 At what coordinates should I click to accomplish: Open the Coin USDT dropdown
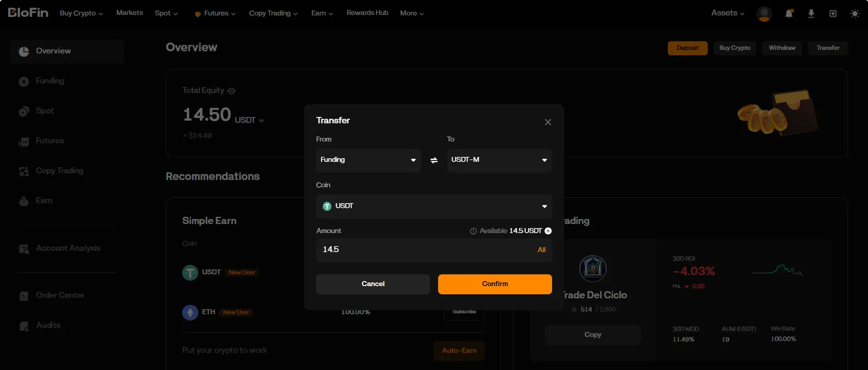coord(434,206)
